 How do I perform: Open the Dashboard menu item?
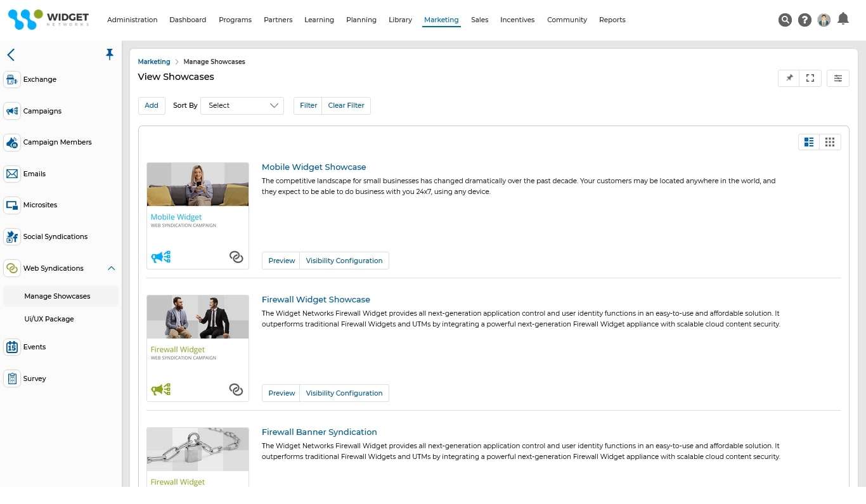188,20
